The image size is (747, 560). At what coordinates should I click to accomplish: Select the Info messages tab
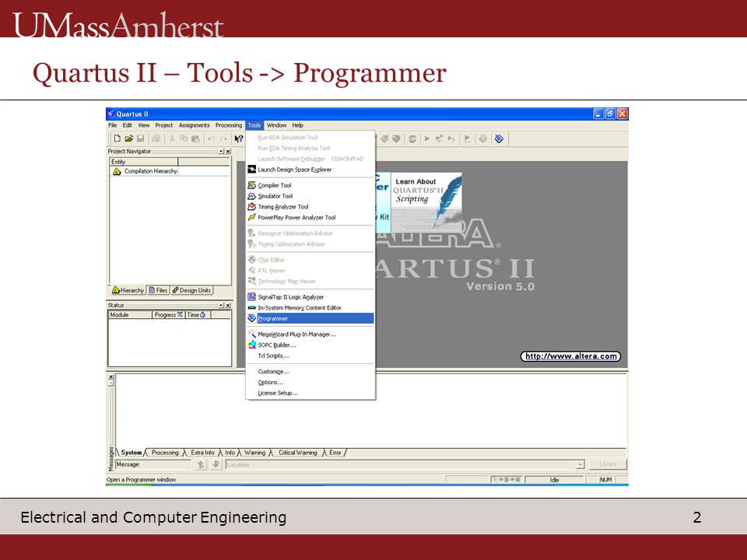(230, 453)
